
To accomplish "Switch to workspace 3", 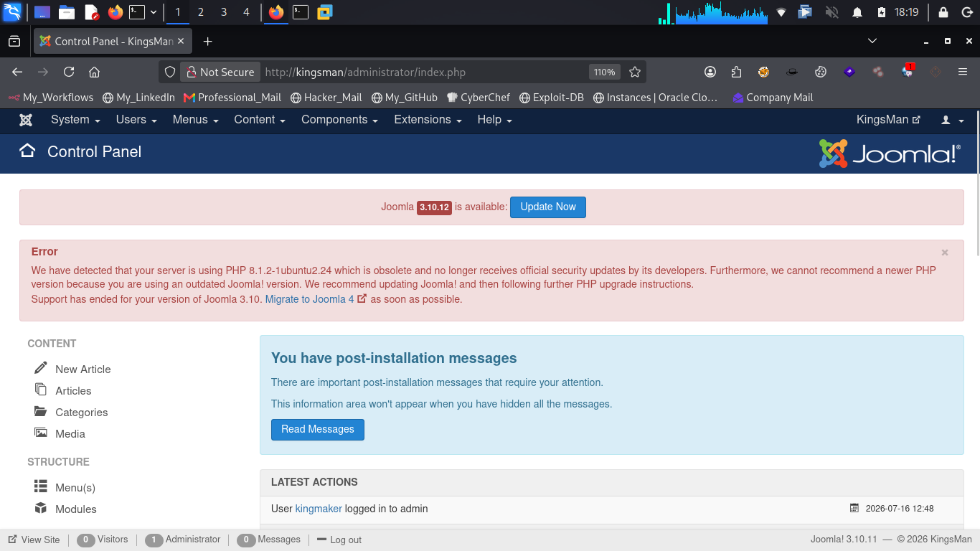I will point(224,12).
